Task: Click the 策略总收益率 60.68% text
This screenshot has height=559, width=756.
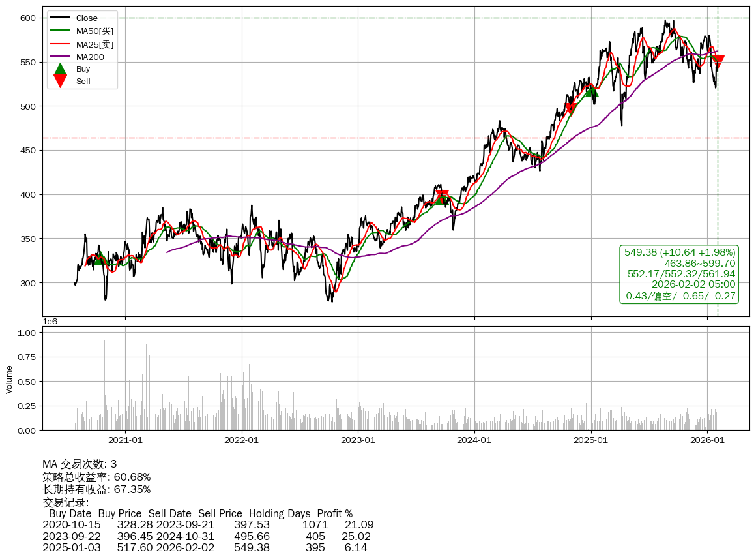Action: pos(96,477)
